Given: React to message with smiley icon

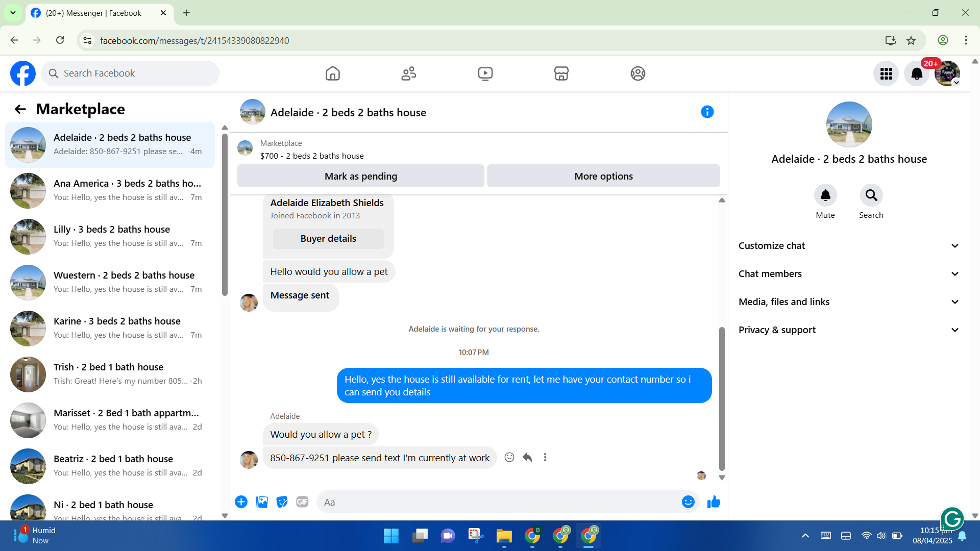Looking at the screenshot, I should point(509,458).
